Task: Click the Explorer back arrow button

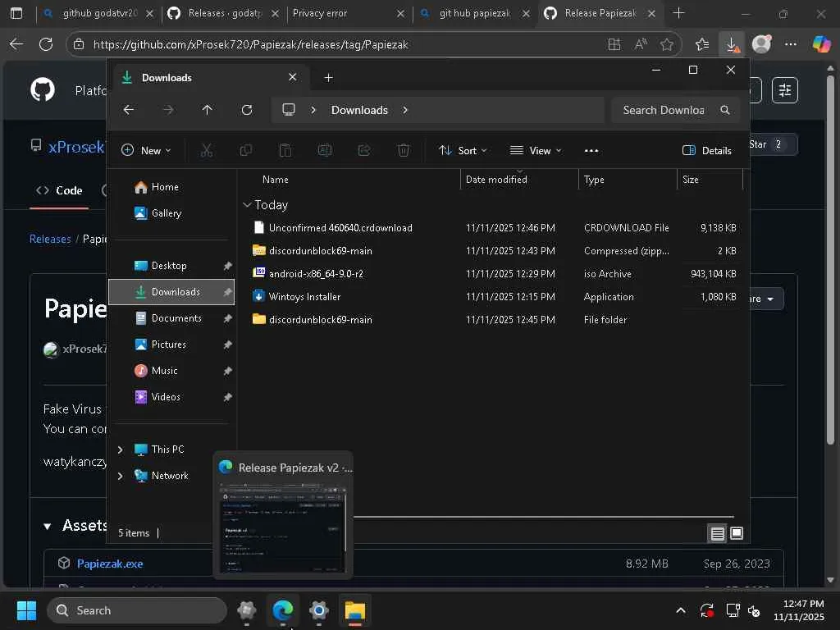Action: 129,110
